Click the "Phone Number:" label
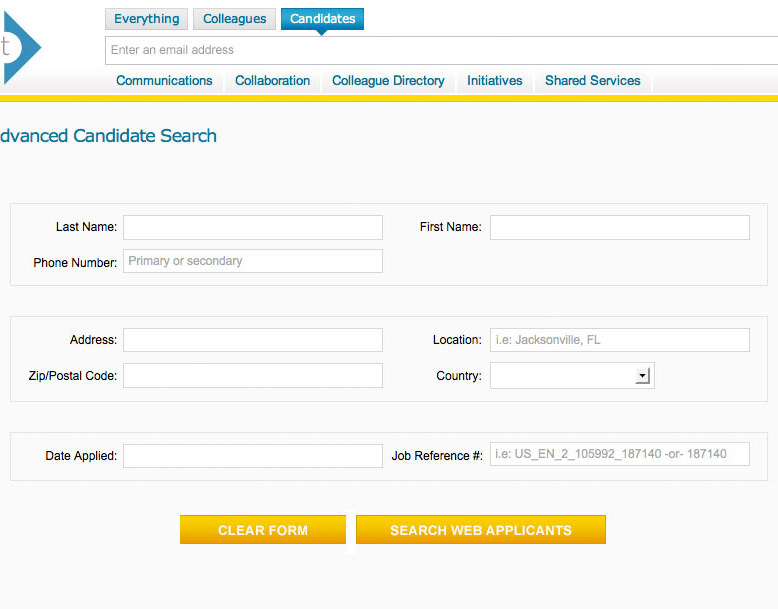778x609 pixels. tap(75, 263)
